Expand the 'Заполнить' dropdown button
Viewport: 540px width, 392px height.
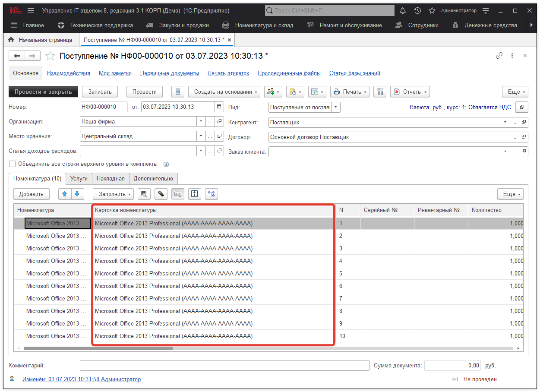pyautogui.click(x=114, y=194)
